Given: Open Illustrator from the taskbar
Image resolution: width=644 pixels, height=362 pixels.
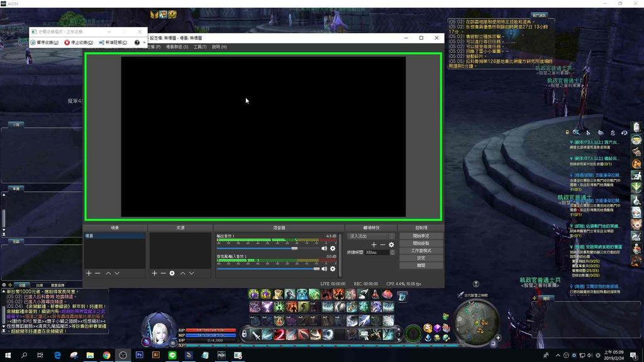Looking at the screenshot, I should tap(156, 355).
